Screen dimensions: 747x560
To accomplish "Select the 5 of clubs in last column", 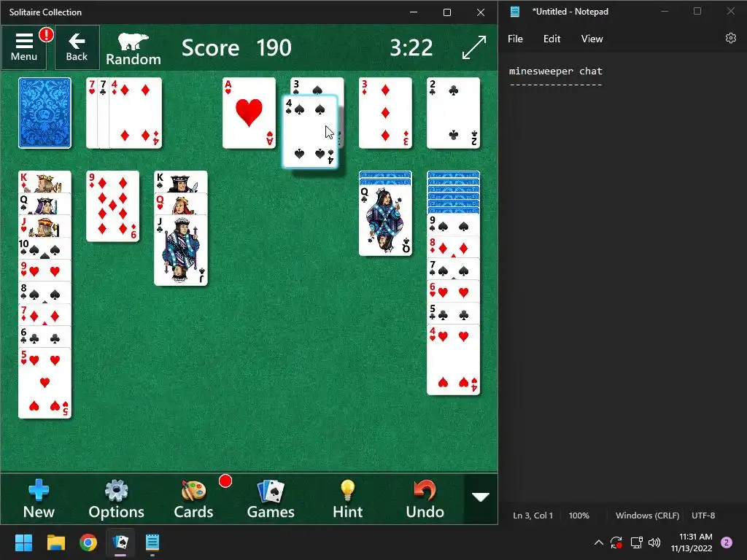I will pos(454,314).
